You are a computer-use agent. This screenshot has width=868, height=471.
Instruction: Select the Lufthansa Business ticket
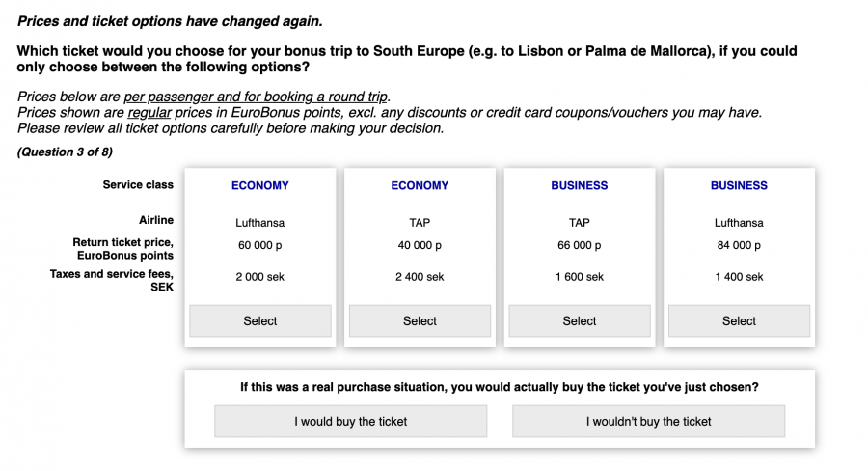coord(739,320)
